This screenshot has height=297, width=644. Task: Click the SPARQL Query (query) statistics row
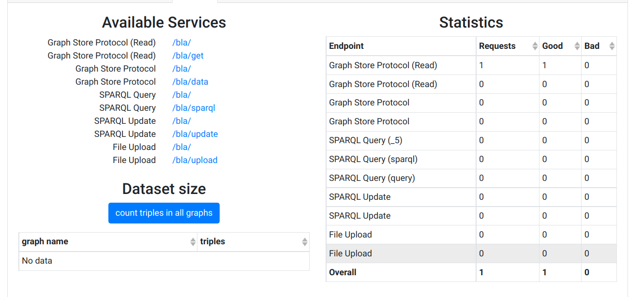click(372, 178)
